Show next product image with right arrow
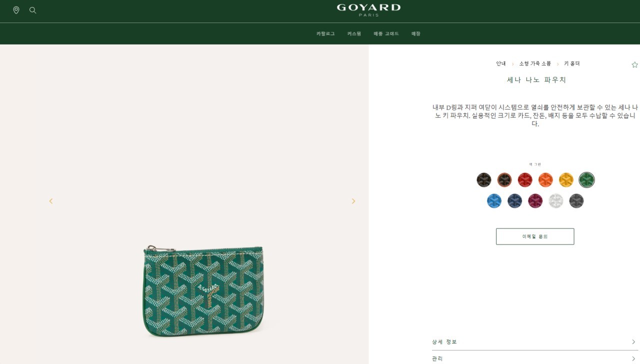Image resolution: width=640 pixels, height=364 pixels. coord(353,201)
